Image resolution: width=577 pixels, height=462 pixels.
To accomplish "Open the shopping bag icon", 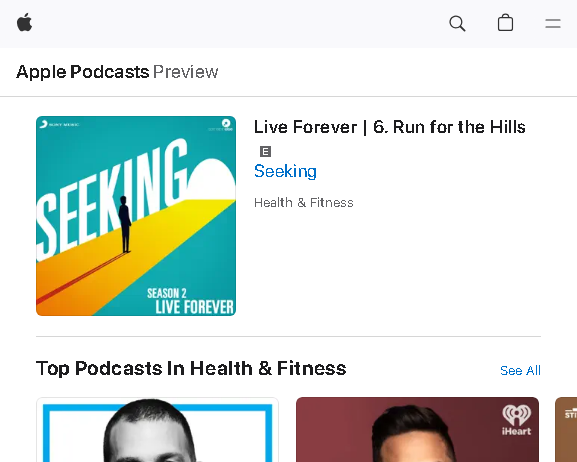I will (505, 23).
